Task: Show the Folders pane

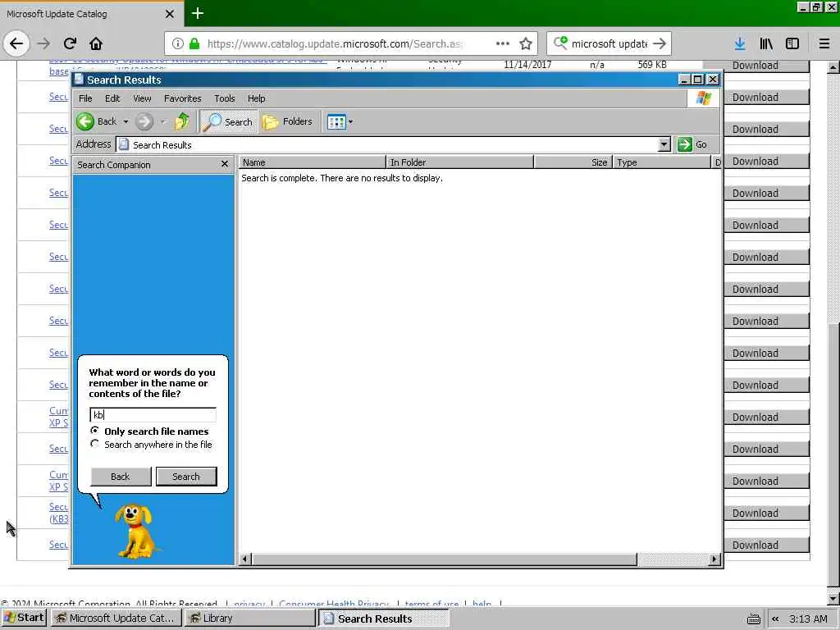Action: point(287,121)
